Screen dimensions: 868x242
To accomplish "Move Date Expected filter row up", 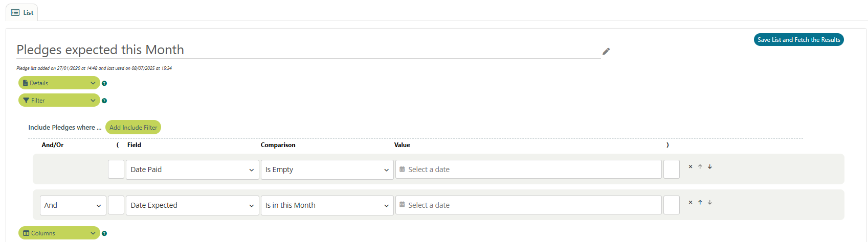I will pos(700,202).
